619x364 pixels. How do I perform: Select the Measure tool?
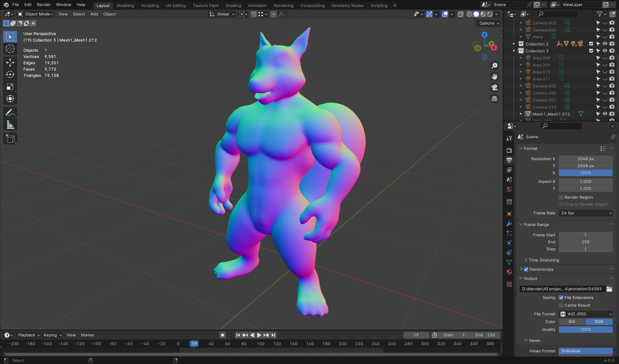tap(10, 125)
